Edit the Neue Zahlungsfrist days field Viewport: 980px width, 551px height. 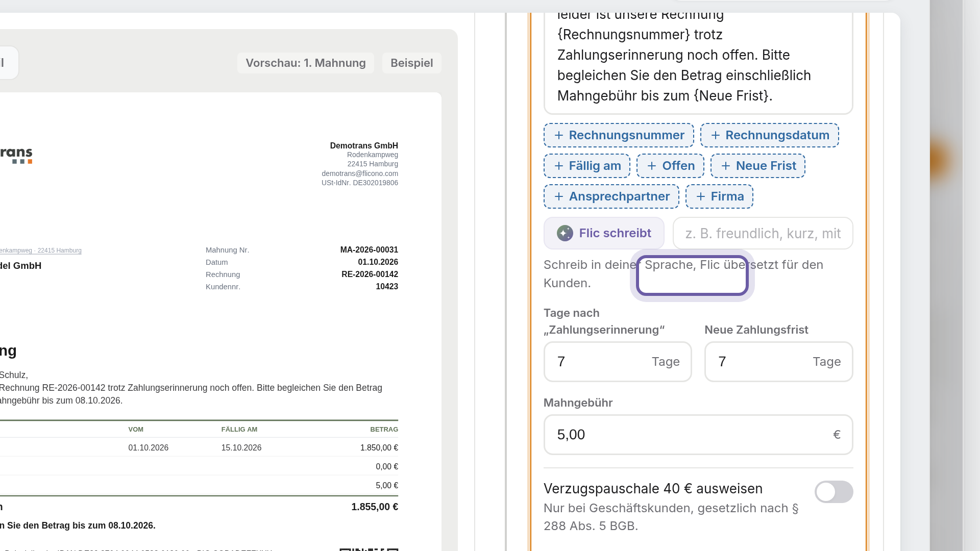tap(778, 362)
